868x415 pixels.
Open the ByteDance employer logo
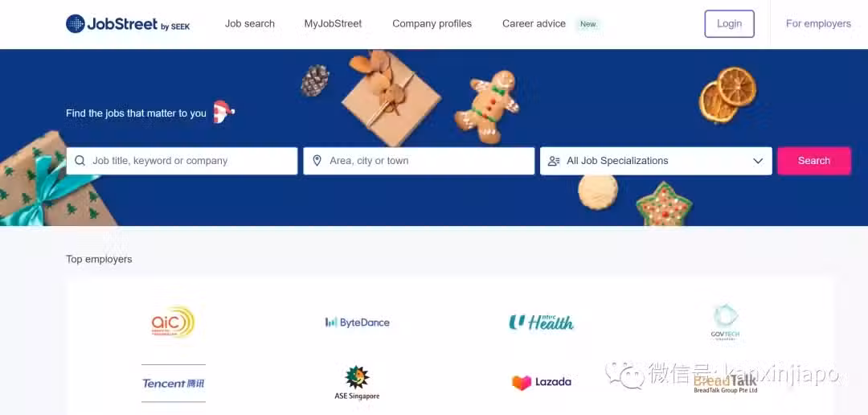tap(358, 323)
